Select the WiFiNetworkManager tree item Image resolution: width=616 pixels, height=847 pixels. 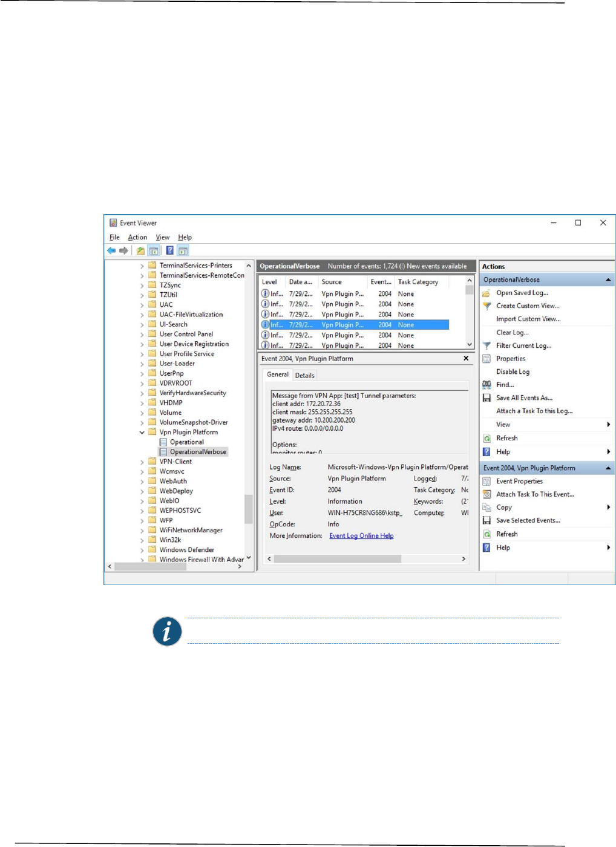[191, 531]
